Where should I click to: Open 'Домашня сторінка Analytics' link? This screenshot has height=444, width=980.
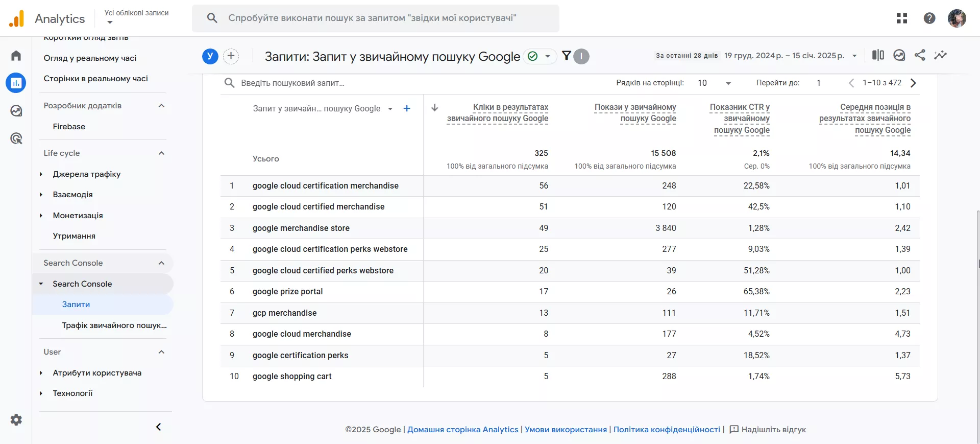pos(463,430)
